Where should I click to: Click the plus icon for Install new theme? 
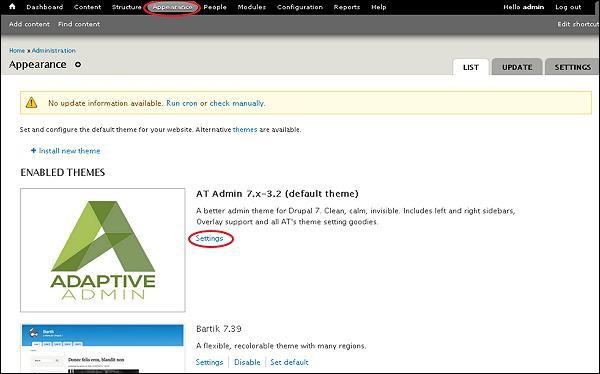33,151
